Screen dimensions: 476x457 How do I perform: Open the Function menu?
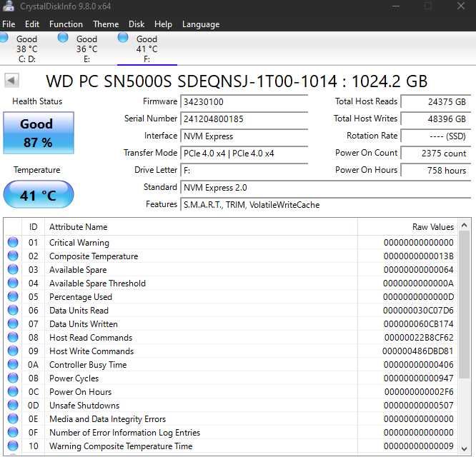pyautogui.click(x=66, y=24)
